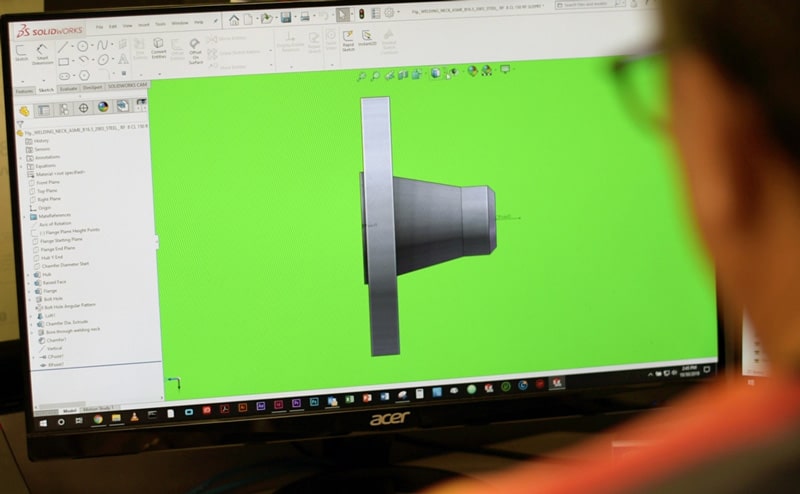This screenshot has height=494, width=800.
Task: Open the Edit menu
Action: (x=113, y=26)
